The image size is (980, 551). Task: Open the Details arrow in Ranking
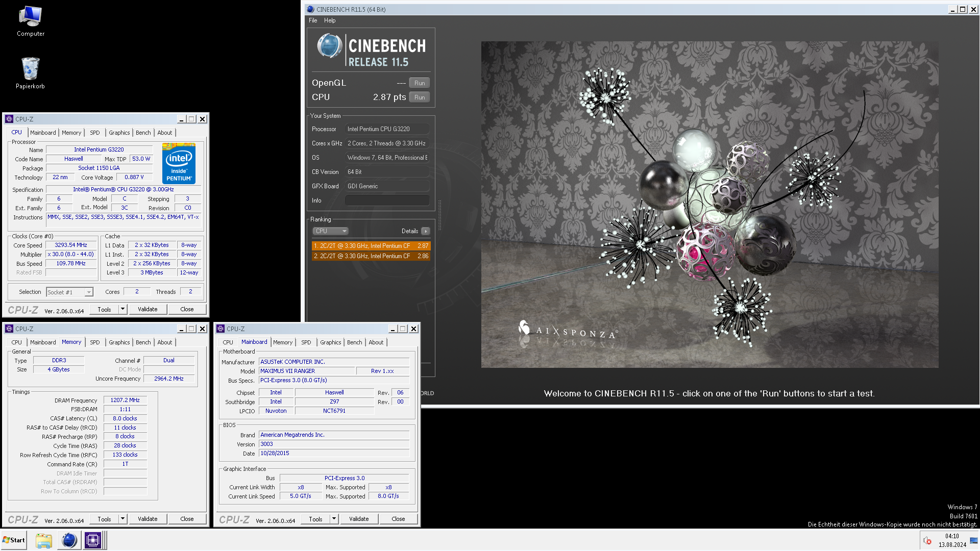[x=426, y=231]
